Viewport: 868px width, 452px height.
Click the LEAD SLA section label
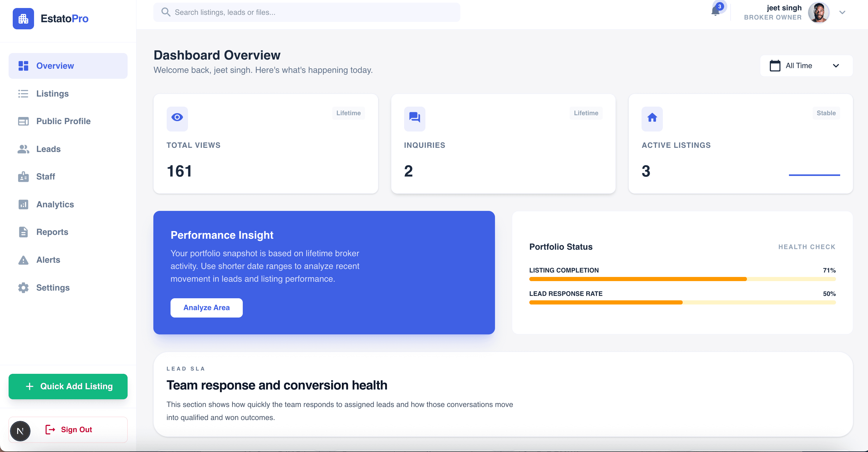186,369
